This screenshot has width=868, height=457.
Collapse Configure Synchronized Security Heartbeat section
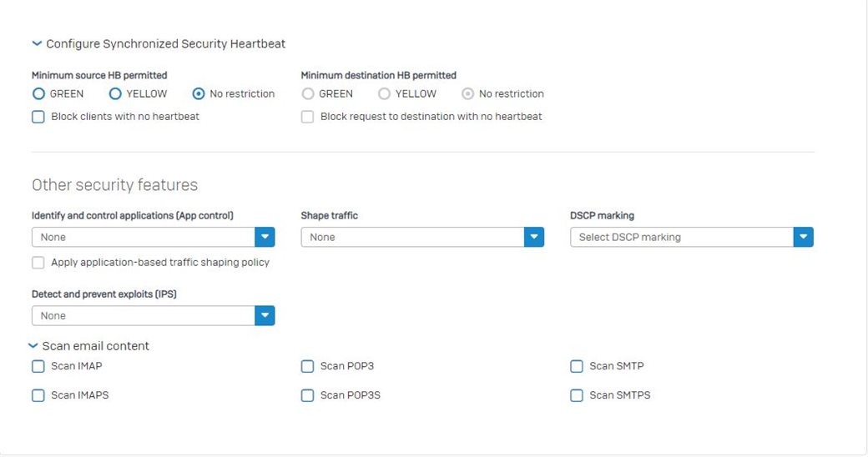(x=37, y=43)
